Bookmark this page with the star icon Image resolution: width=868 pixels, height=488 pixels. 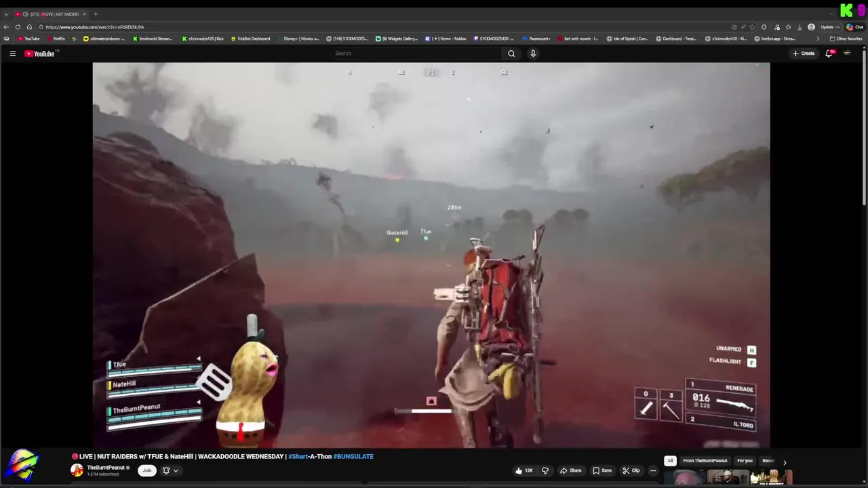752,27
